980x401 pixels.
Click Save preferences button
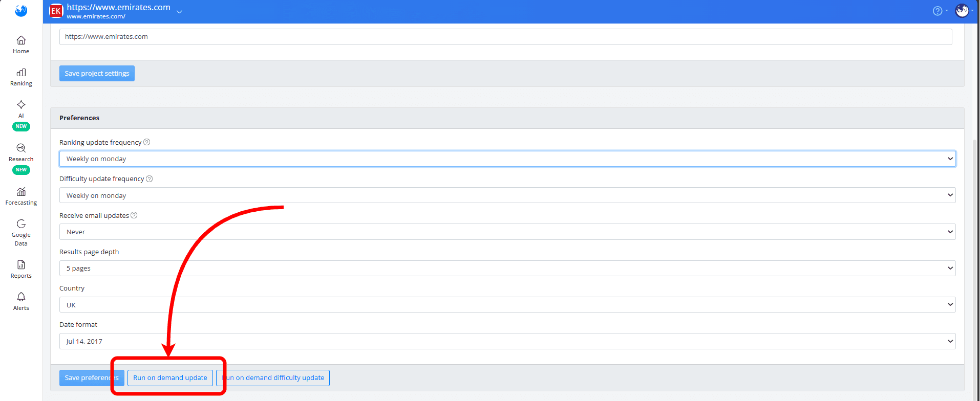[x=92, y=378]
